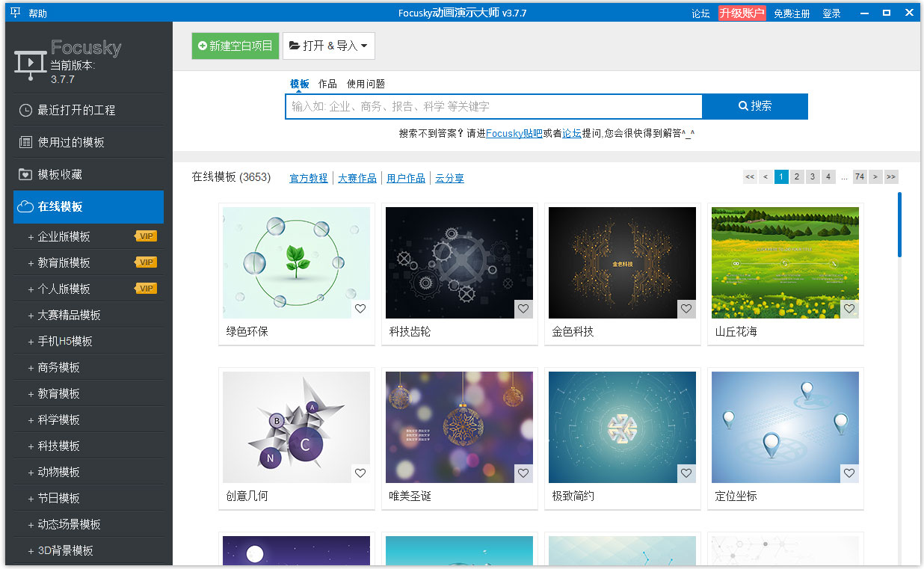924x569 pixels.
Task: Switch to the 作品 search tab
Action: pos(327,84)
